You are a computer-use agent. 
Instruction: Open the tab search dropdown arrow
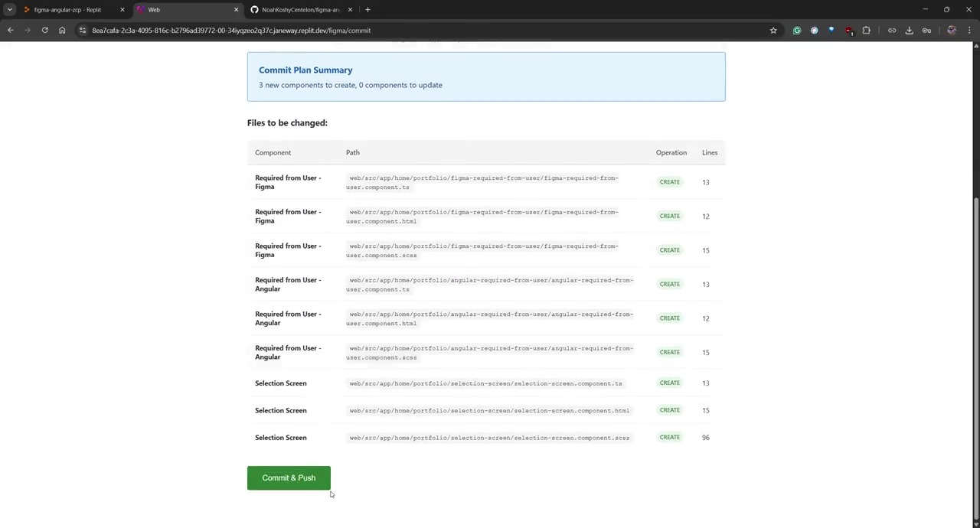point(9,10)
